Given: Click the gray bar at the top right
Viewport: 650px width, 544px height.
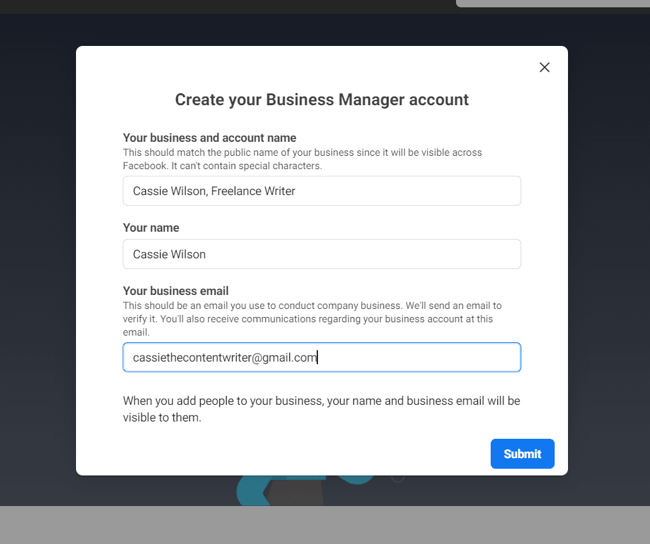Looking at the screenshot, I should [x=552, y=3].
